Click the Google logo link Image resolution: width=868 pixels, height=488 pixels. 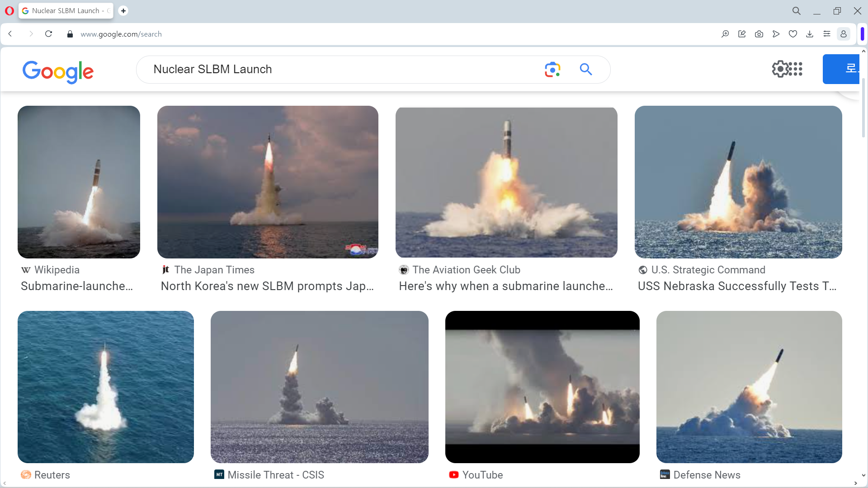coord(58,71)
